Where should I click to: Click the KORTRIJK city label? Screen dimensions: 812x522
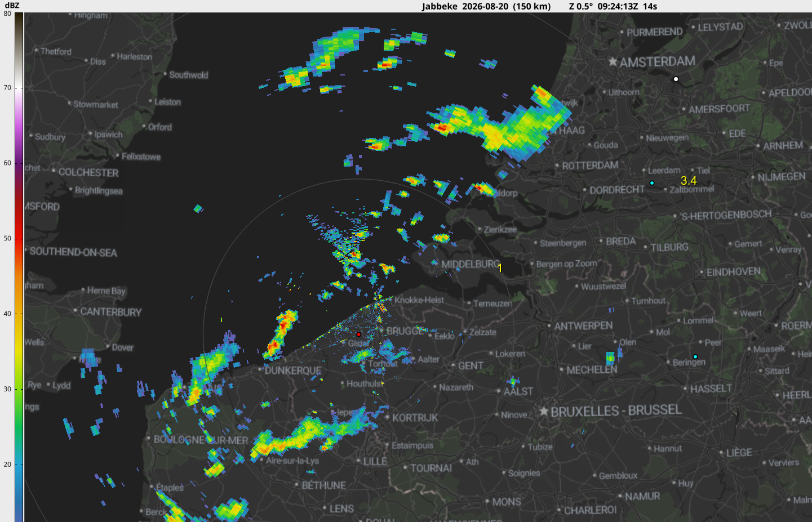click(415, 418)
